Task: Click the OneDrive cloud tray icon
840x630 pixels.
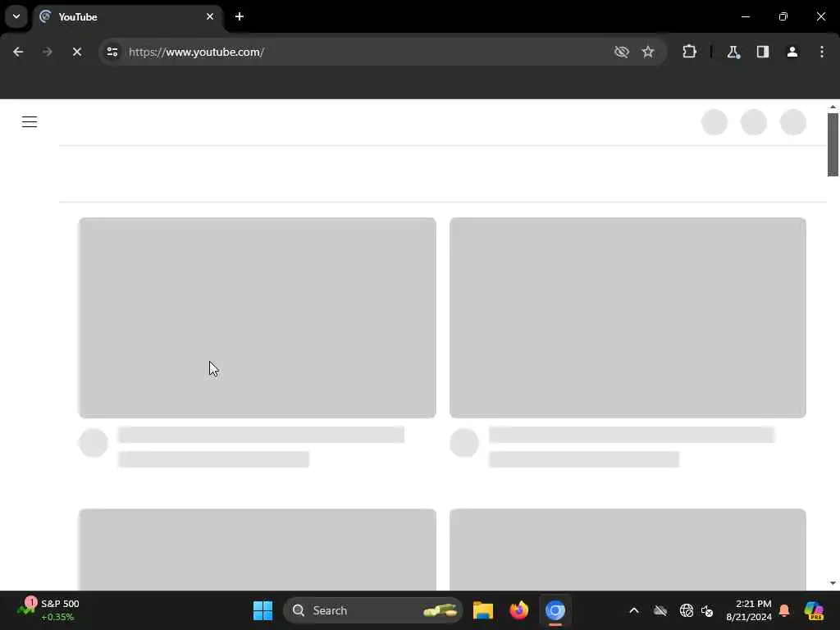Action: point(660,610)
